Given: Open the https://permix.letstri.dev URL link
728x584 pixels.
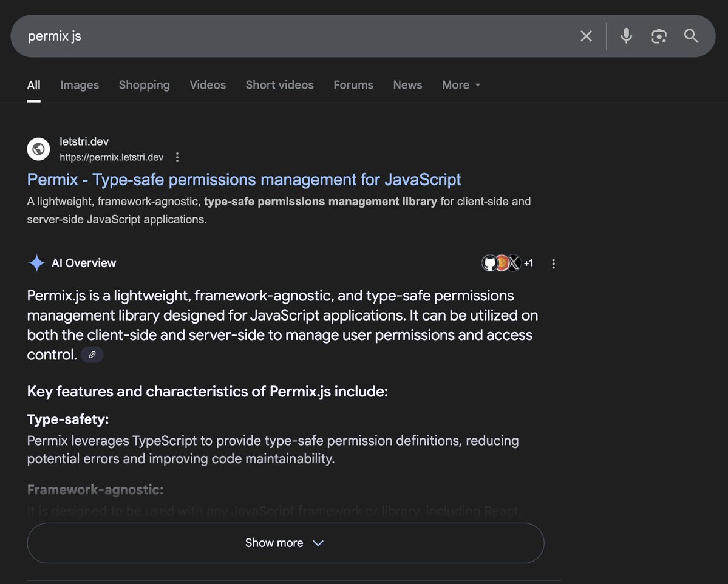Looking at the screenshot, I should pos(112,157).
